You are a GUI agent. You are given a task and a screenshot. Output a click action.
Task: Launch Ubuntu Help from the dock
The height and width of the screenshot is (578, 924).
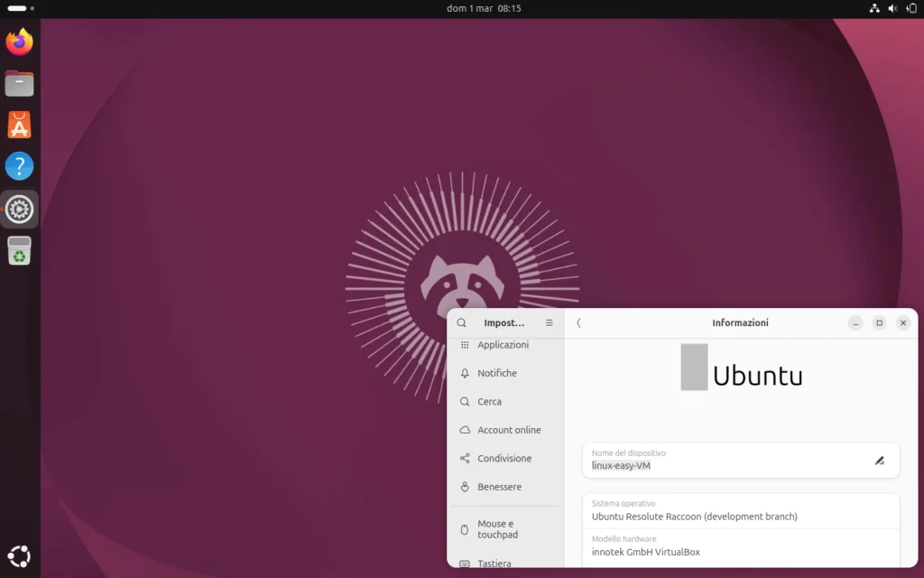(x=18, y=166)
